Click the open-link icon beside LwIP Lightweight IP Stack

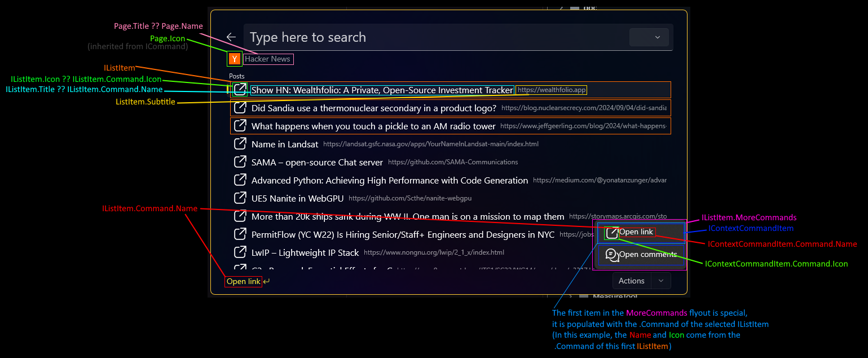240,252
